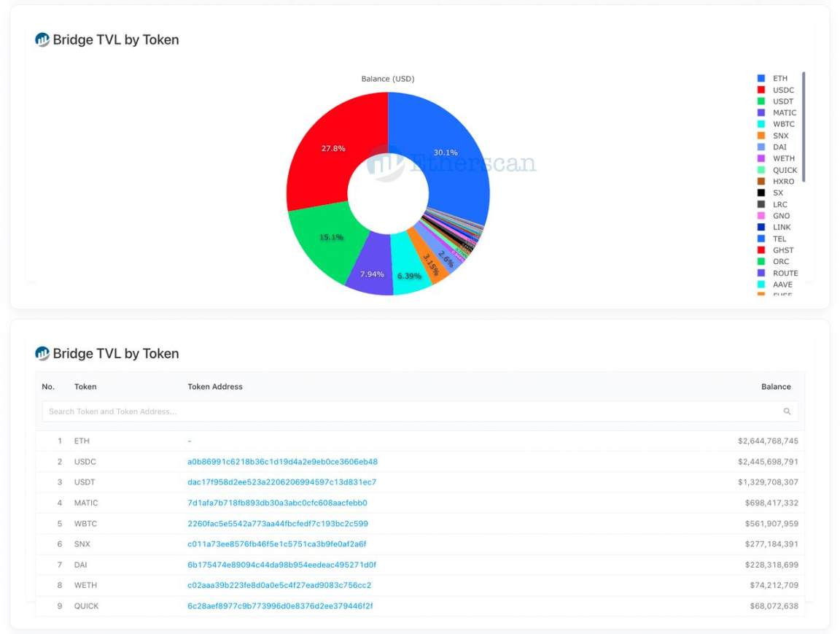
Task: Click the MATIC token name in table
Action: (86, 503)
